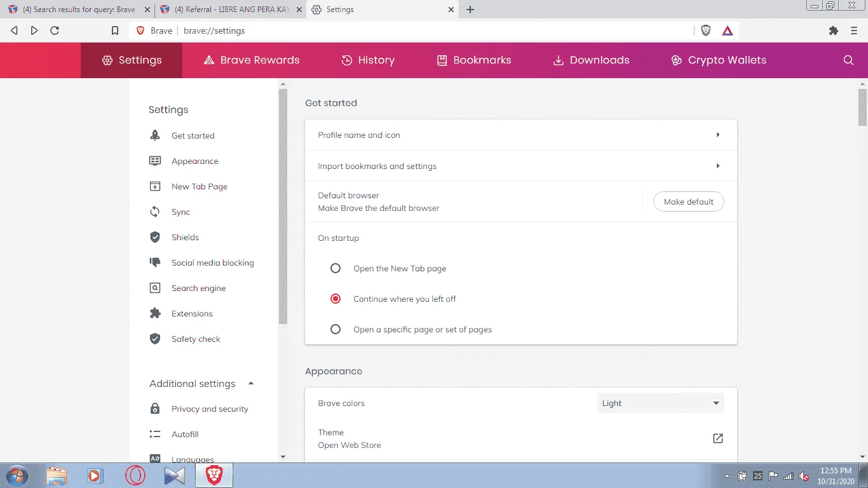Go forward using the toolbar arrow
Image resolution: width=868 pixels, height=488 pixels.
(34, 30)
